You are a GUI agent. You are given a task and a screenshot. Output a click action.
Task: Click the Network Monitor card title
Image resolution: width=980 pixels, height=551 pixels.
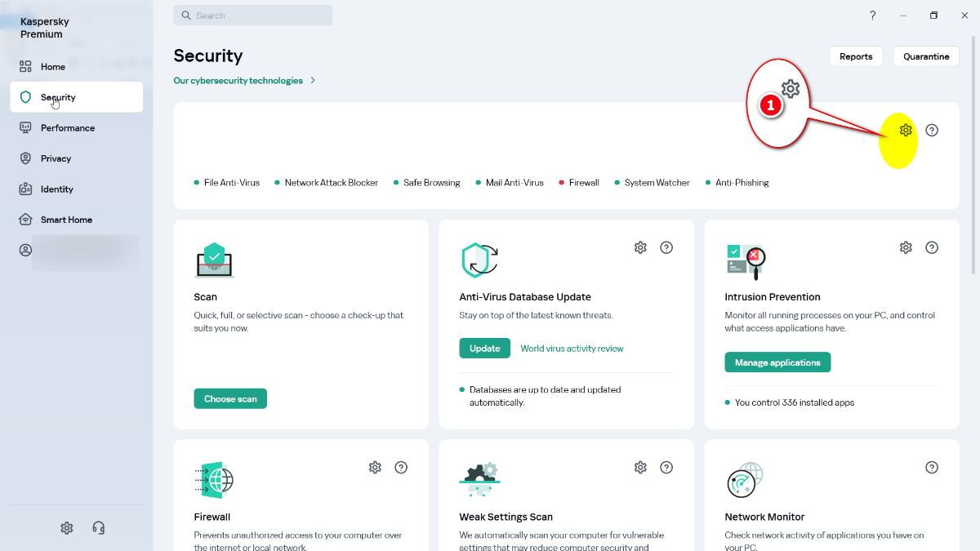tap(764, 517)
